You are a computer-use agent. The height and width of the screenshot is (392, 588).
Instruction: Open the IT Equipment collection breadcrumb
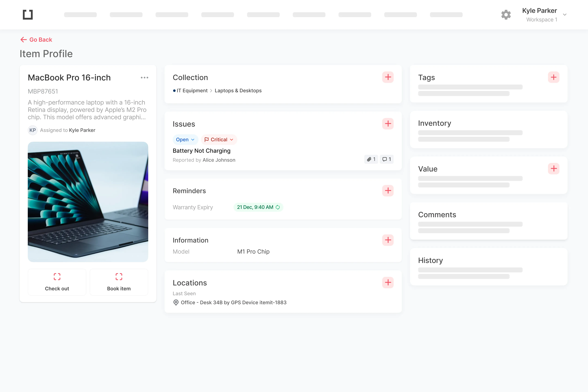pos(192,91)
